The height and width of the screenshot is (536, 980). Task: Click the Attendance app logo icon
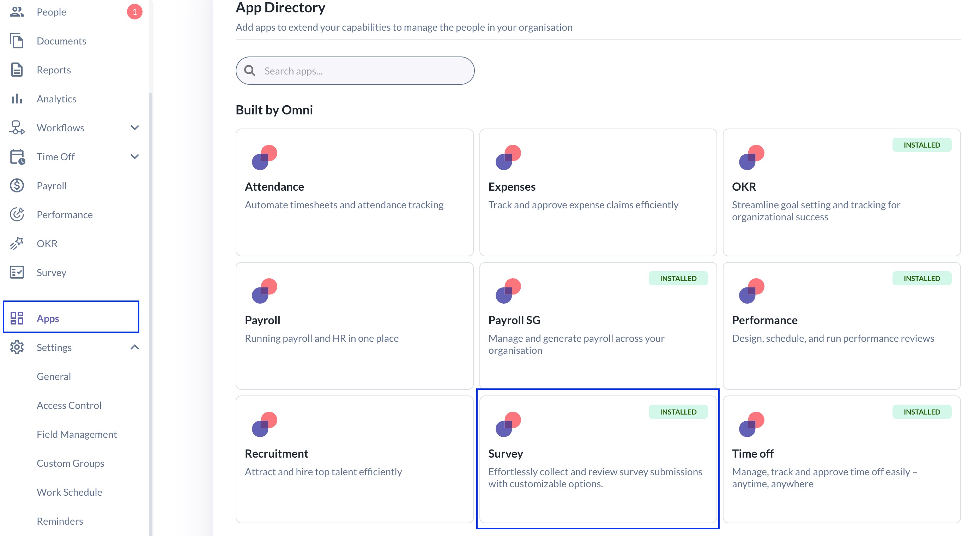pyautogui.click(x=264, y=157)
